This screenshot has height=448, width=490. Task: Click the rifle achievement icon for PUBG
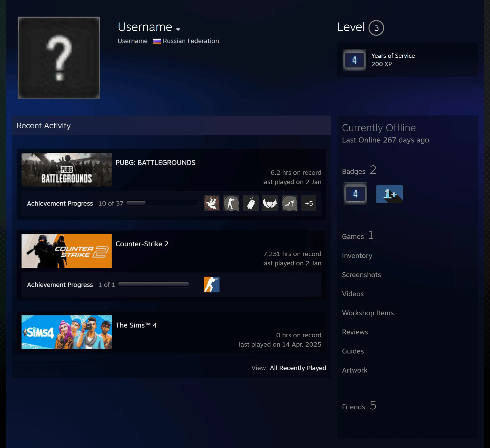[x=289, y=203]
